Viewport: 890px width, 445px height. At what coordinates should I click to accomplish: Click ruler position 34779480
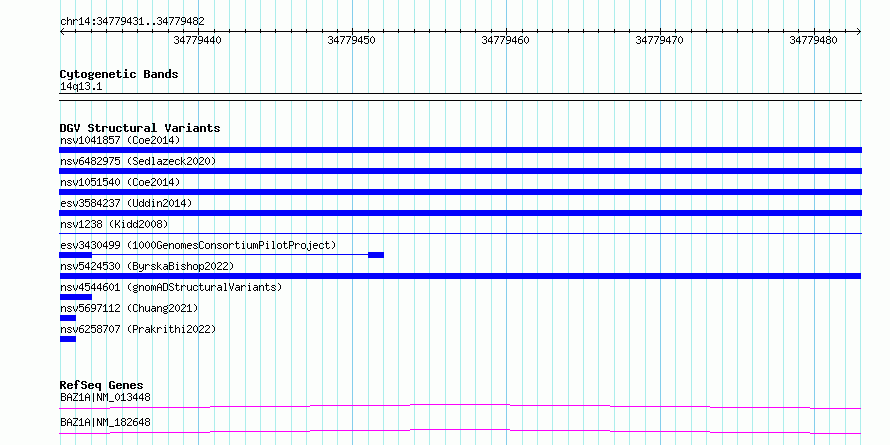[x=813, y=40]
